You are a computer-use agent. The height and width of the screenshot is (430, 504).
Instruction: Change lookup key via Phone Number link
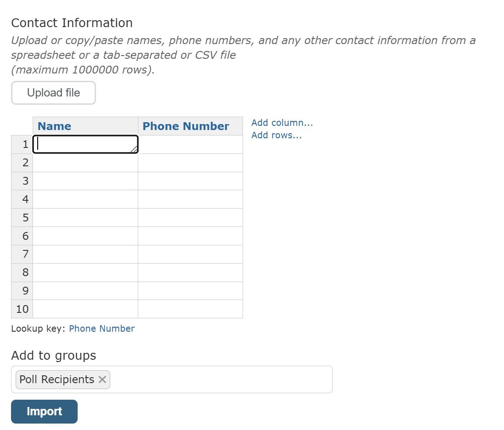coord(102,328)
